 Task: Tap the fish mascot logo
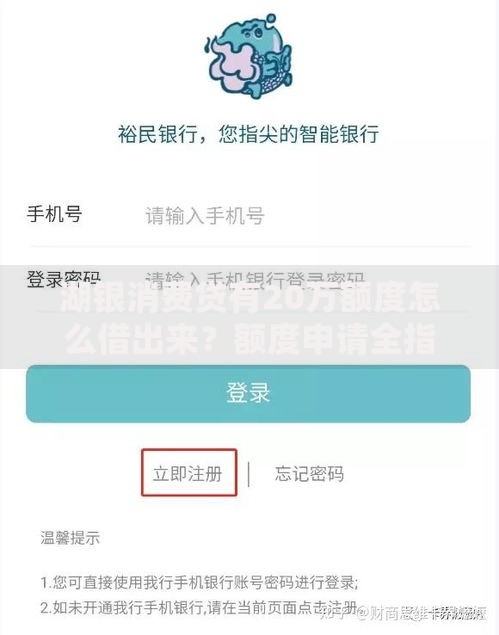point(248,56)
